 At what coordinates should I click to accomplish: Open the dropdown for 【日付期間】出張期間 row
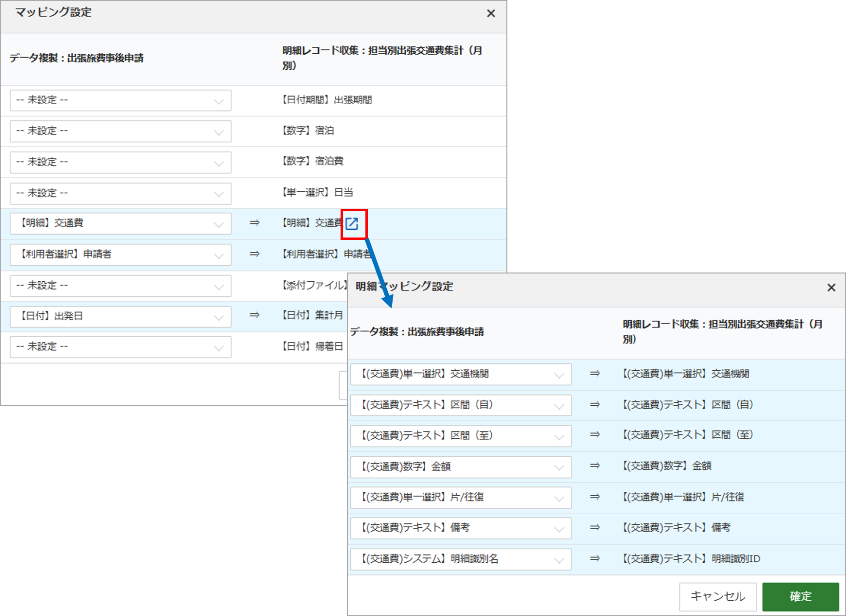[x=120, y=100]
